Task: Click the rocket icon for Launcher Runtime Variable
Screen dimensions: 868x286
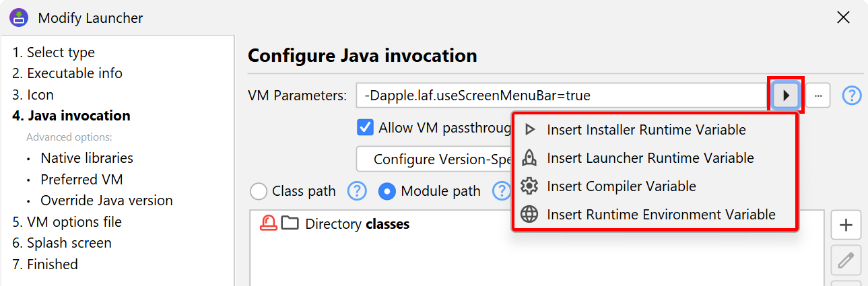Action: click(530, 158)
